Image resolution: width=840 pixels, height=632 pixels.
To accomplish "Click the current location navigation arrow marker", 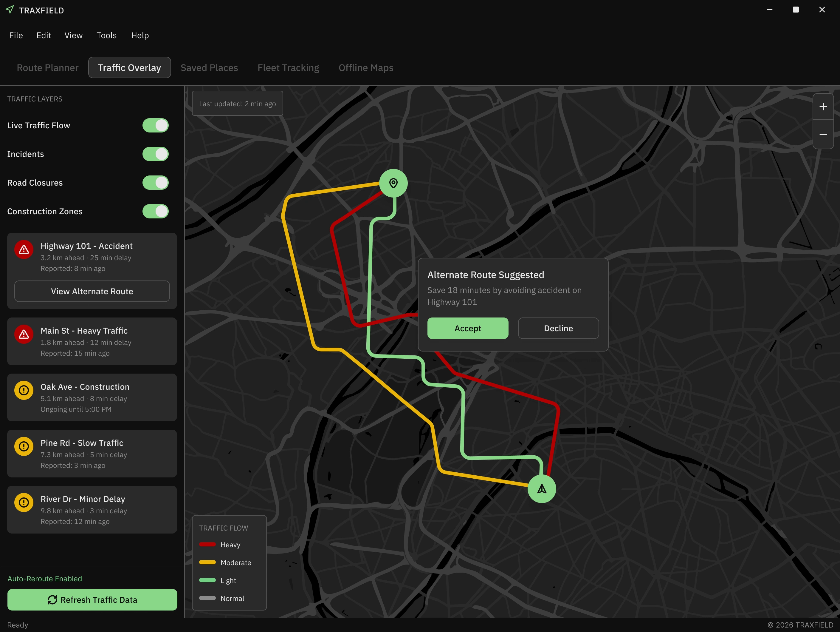I will (x=542, y=489).
